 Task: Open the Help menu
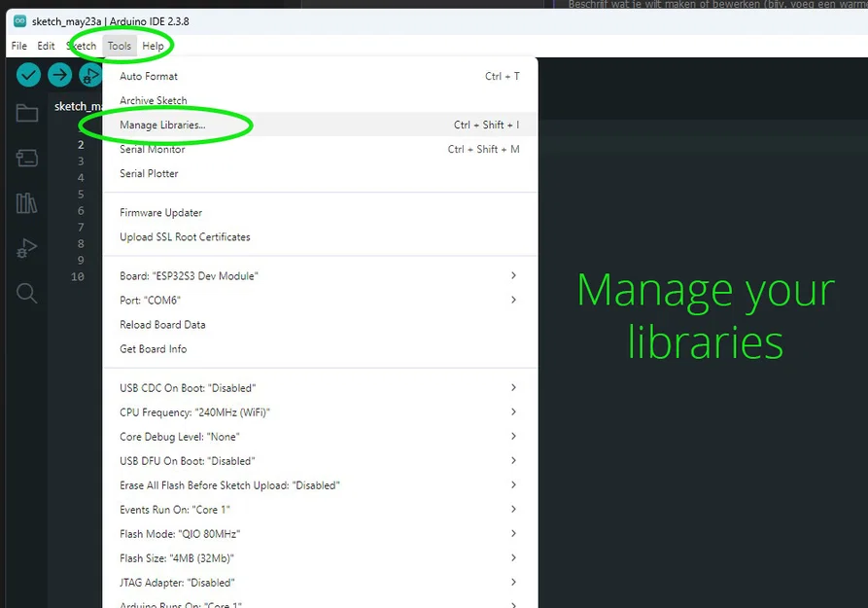[153, 46]
